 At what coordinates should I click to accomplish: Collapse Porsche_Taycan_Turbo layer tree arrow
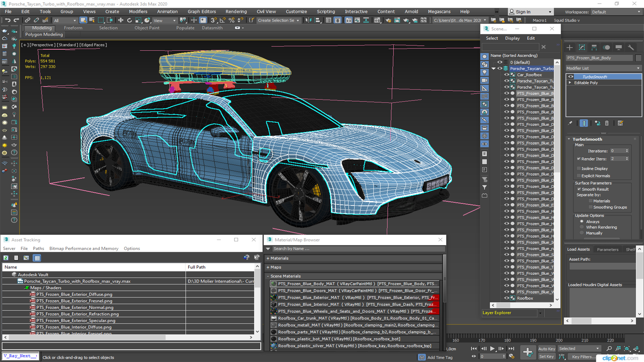[x=493, y=69]
